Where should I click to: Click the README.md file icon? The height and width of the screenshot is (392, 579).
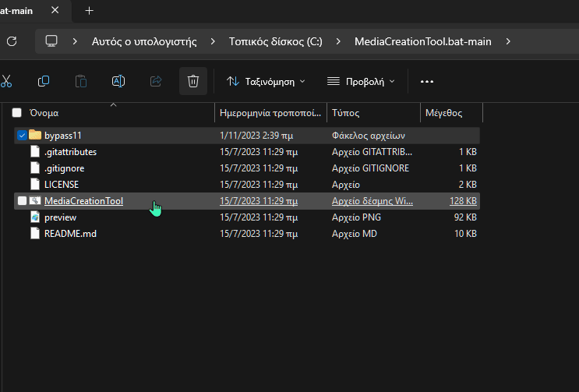[35, 233]
